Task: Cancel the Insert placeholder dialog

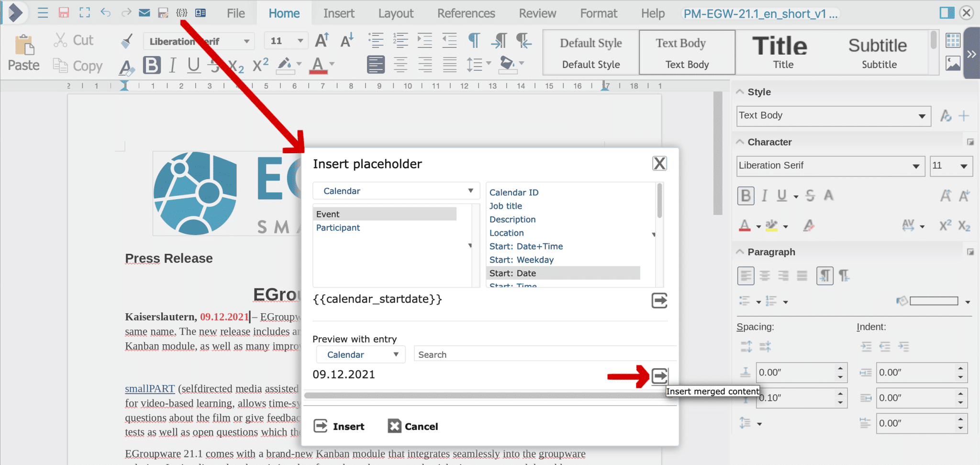Action: click(x=412, y=426)
